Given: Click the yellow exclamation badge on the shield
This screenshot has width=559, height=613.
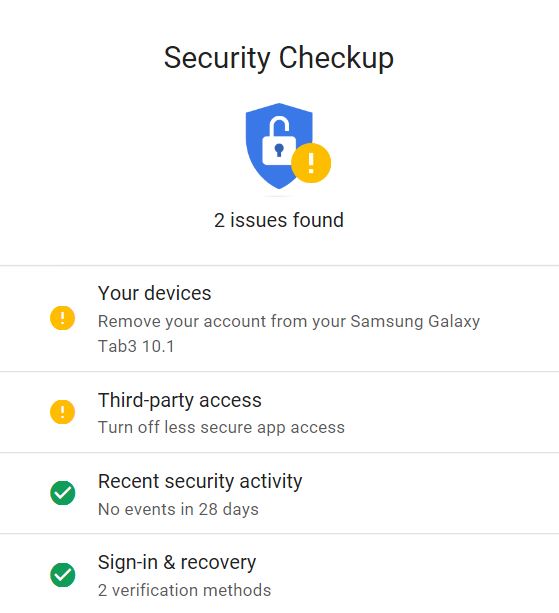Looking at the screenshot, I should [311, 163].
